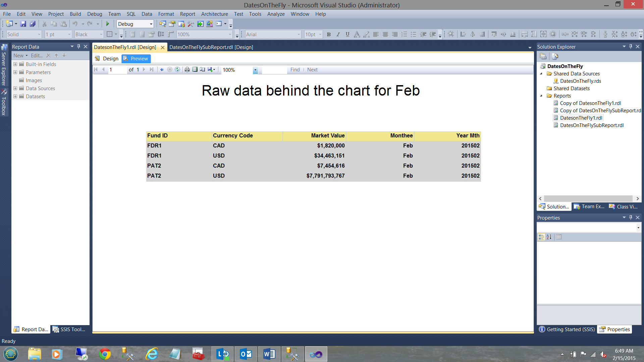The image size is (644, 362).
Task: Click the Find text input field
Action: (x=274, y=70)
